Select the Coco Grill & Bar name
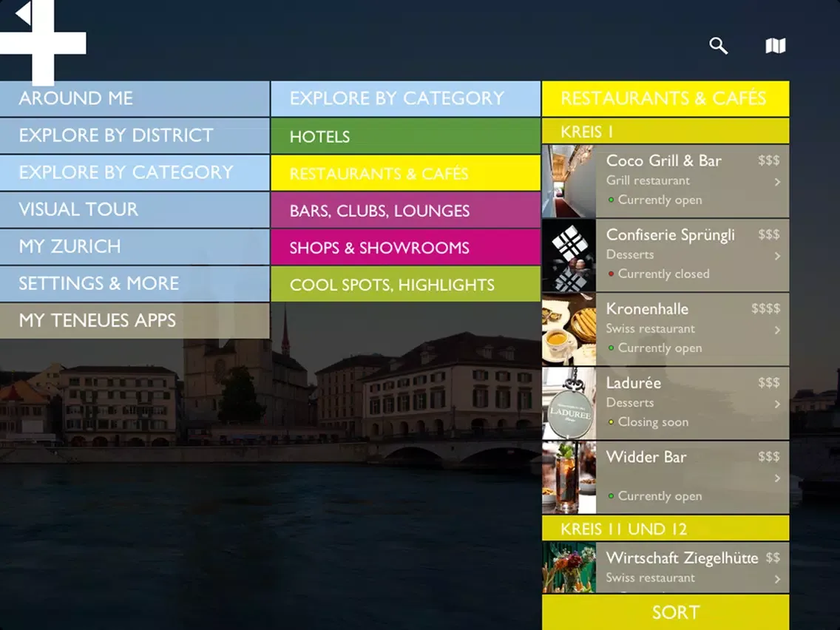 [x=664, y=160]
